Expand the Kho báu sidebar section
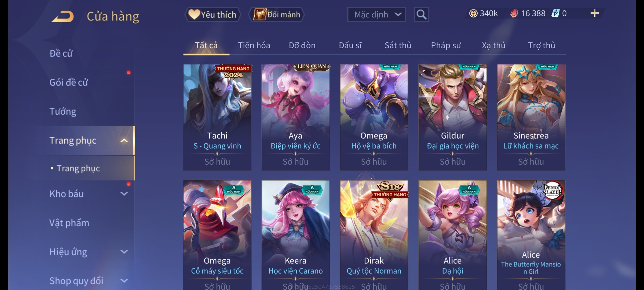Image resolution: width=644 pixels, height=290 pixels. tap(124, 194)
